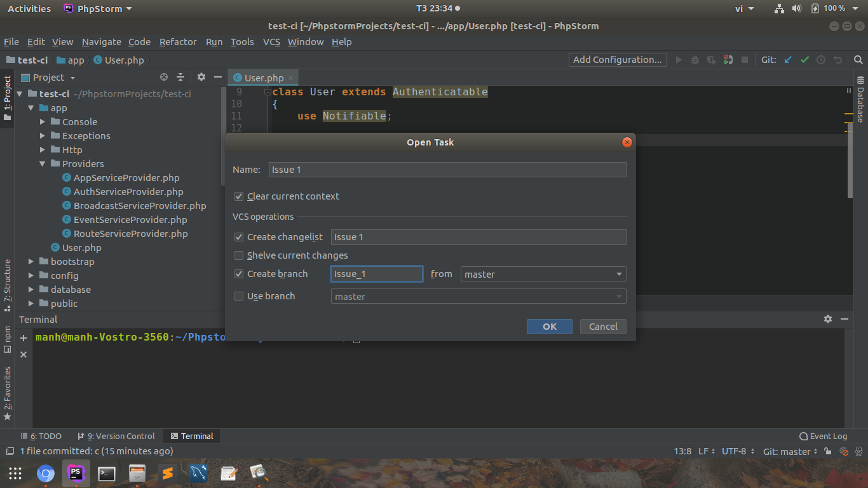Select RouteServiceProvider.php in project tree
868x488 pixels.
pyautogui.click(x=131, y=234)
